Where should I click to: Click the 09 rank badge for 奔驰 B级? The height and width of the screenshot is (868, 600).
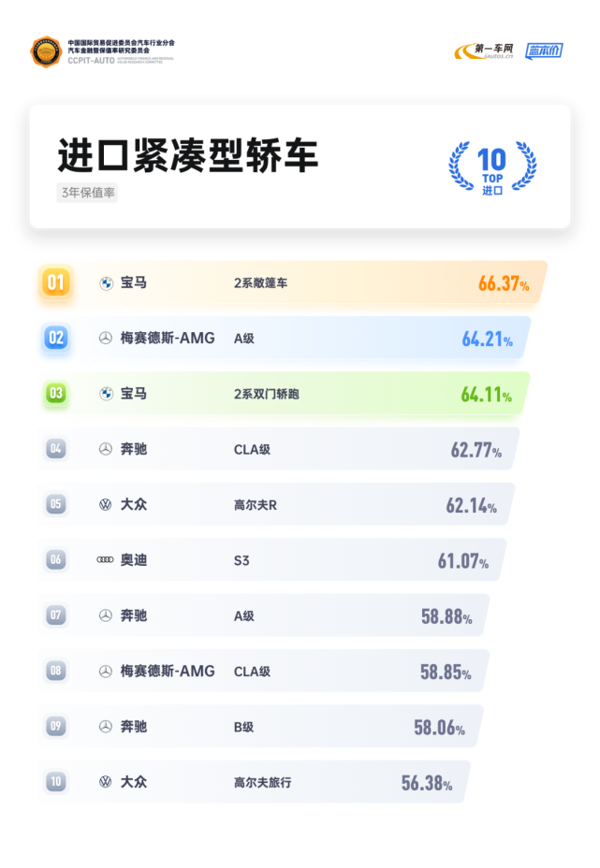pyautogui.click(x=56, y=726)
